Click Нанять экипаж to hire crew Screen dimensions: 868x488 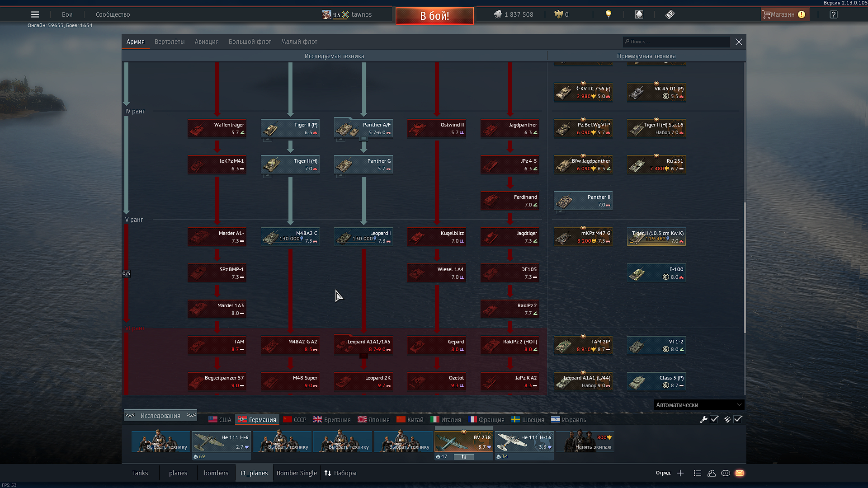585,441
